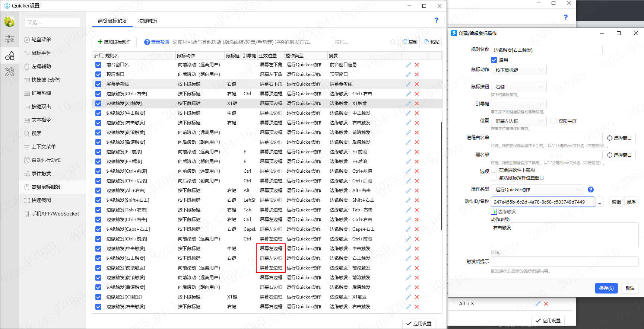Open the empty 引导键 dropdown
Viewport: 644px width, 329px height.
point(519,104)
